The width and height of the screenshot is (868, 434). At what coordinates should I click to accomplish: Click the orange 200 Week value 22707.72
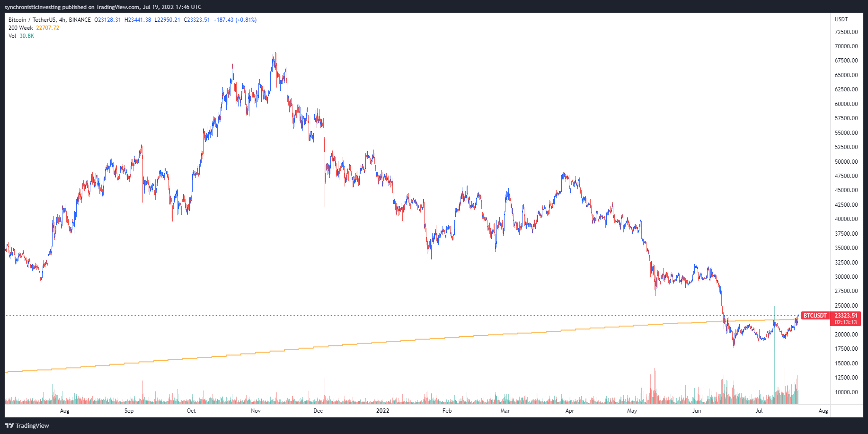(48, 28)
